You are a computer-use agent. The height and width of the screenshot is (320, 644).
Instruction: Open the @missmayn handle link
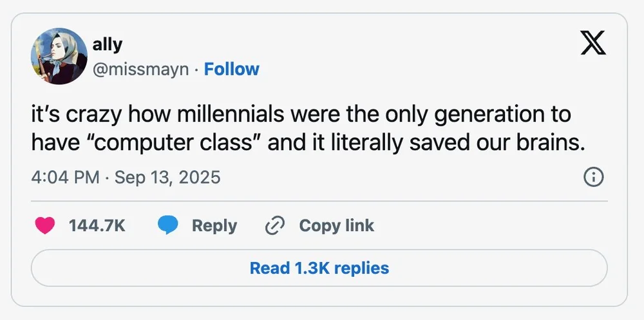(x=142, y=70)
